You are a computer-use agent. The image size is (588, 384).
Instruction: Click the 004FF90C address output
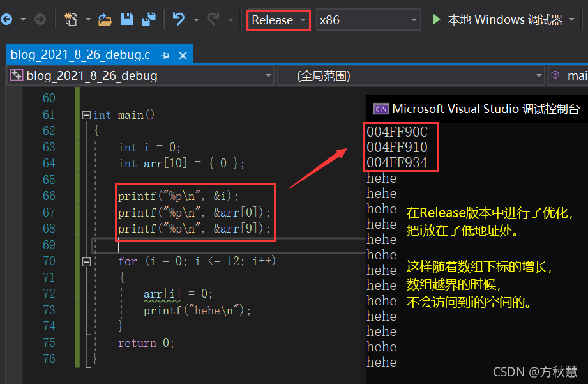click(396, 132)
